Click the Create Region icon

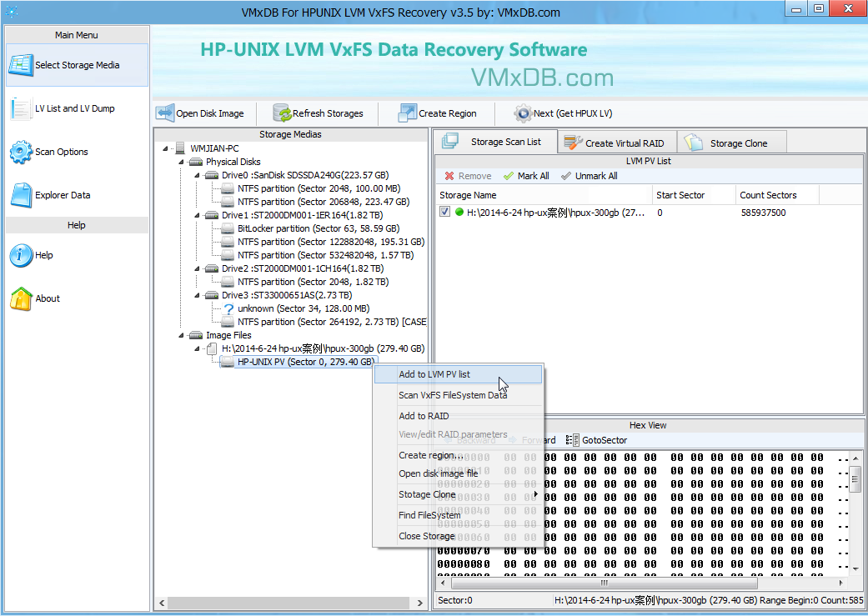[408, 113]
